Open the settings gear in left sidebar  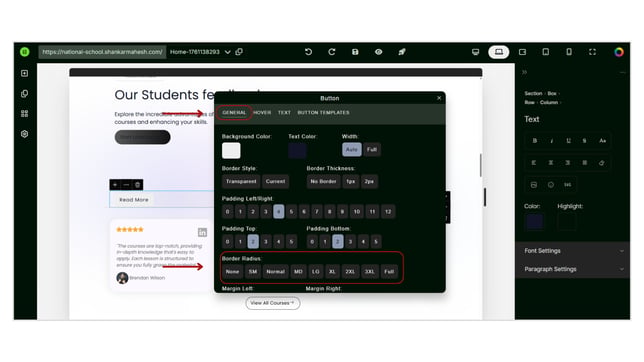(25, 134)
